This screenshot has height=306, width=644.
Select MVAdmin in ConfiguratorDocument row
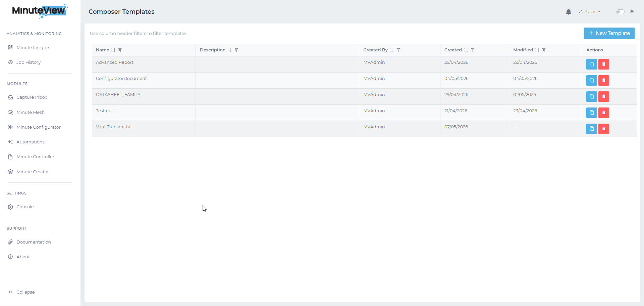(x=374, y=78)
